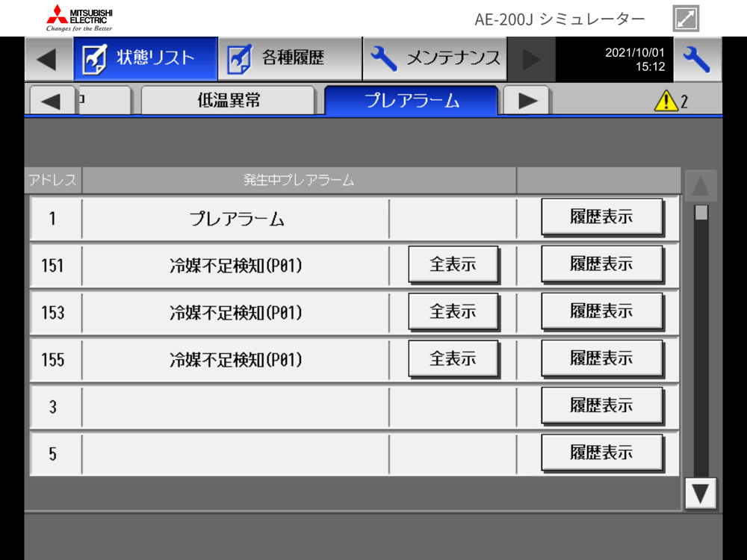Click 全表示 for address 155
The image size is (747, 560).
point(453,358)
